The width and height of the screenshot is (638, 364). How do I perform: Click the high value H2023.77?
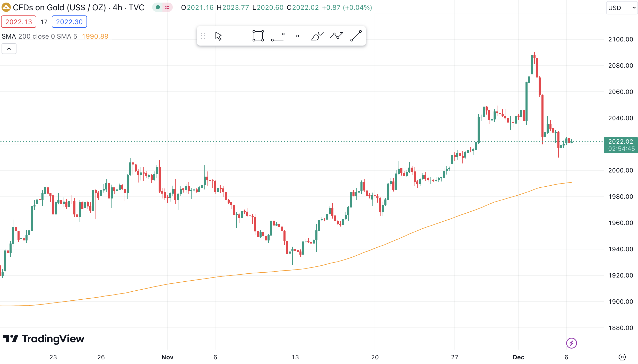(233, 7)
